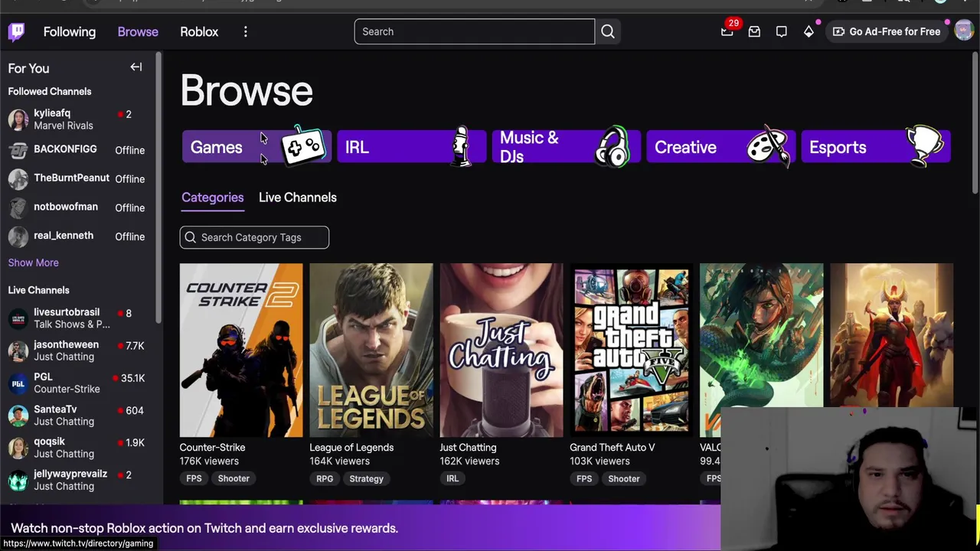Open the Just Chatting cover thumbnail
This screenshot has height=551, width=980.
[x=501, y=350]
